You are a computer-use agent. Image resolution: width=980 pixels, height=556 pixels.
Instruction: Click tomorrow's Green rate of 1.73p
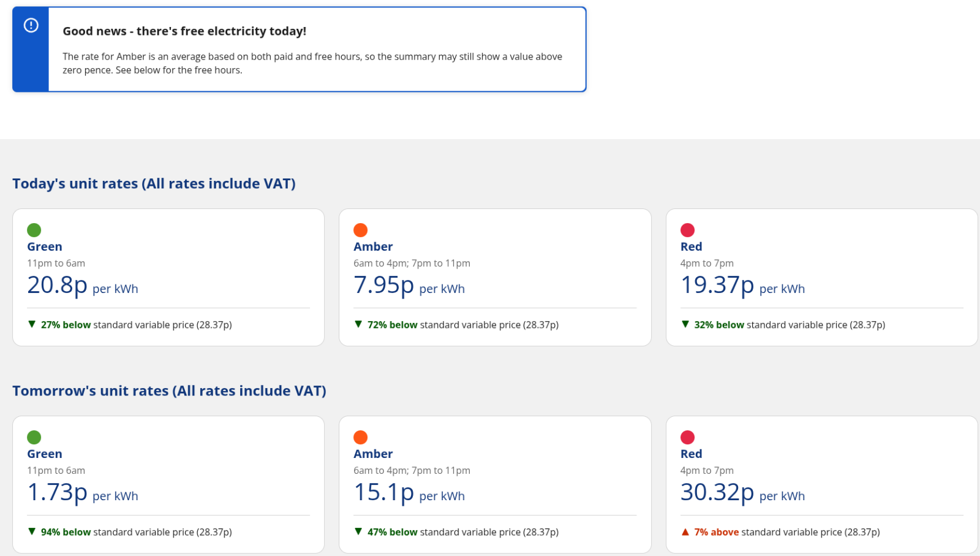pos(58,492)
